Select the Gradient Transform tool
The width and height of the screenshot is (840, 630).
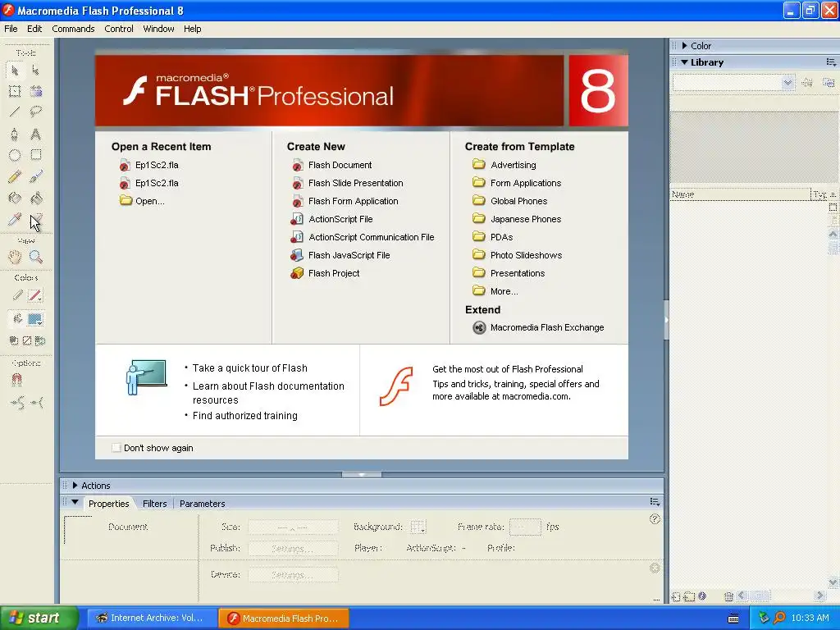pos(36,91)
